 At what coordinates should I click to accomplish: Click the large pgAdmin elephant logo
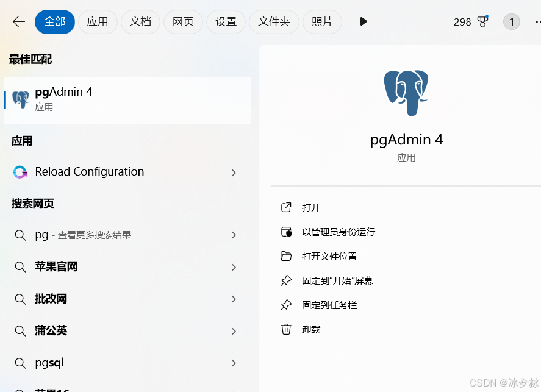(406, 93)
